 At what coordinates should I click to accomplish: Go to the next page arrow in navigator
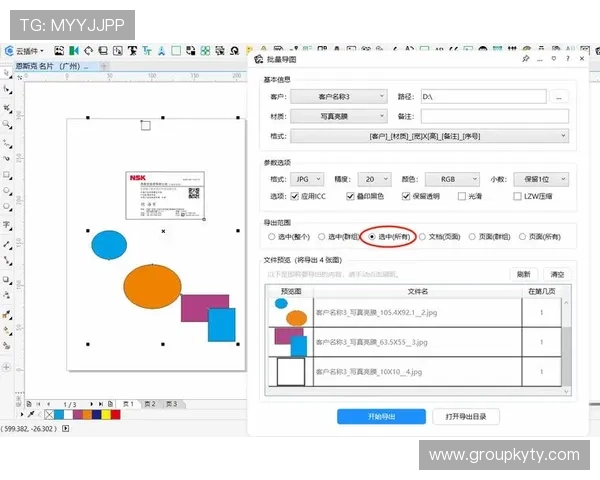pyautogui.click(x=91, y=404)
